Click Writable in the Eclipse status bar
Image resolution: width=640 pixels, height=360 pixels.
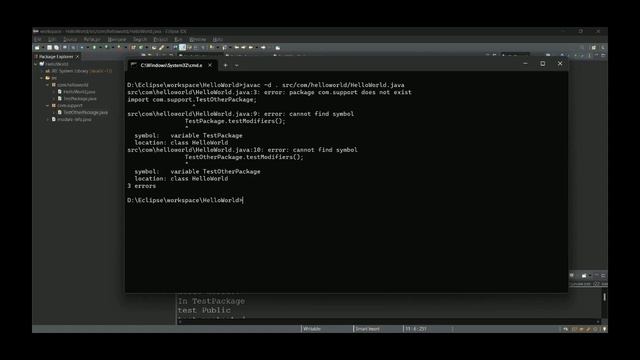(312, 329)
